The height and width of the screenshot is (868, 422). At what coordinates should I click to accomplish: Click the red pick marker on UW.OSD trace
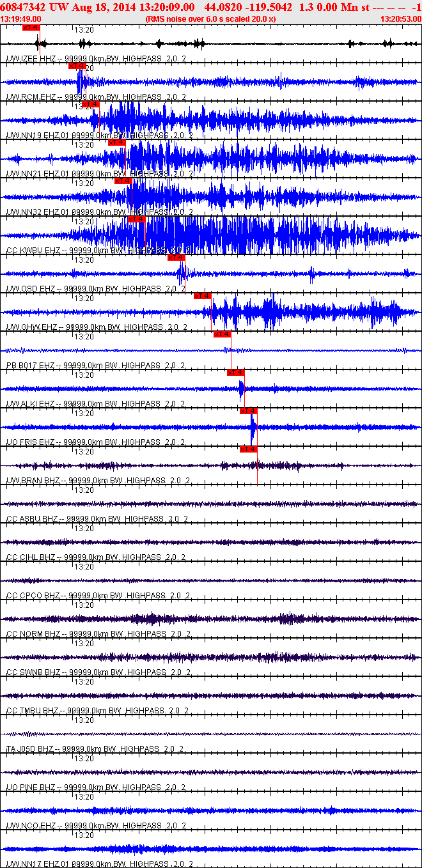[x=176, y=258]
